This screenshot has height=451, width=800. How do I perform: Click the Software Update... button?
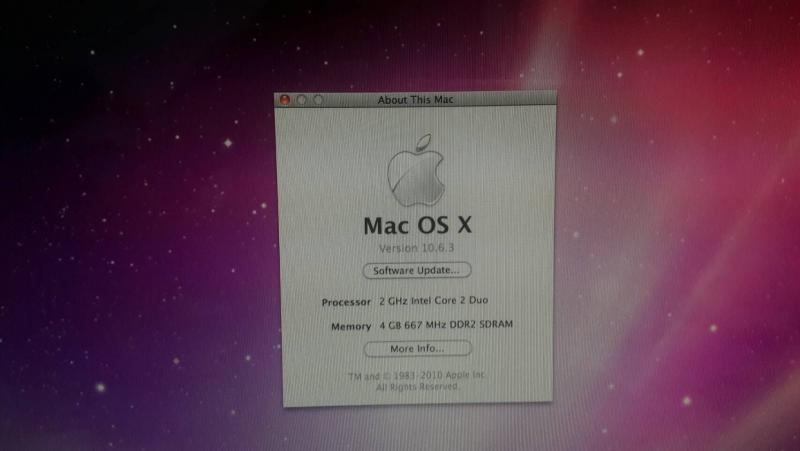pyautogui.click(x=417, y=270)
